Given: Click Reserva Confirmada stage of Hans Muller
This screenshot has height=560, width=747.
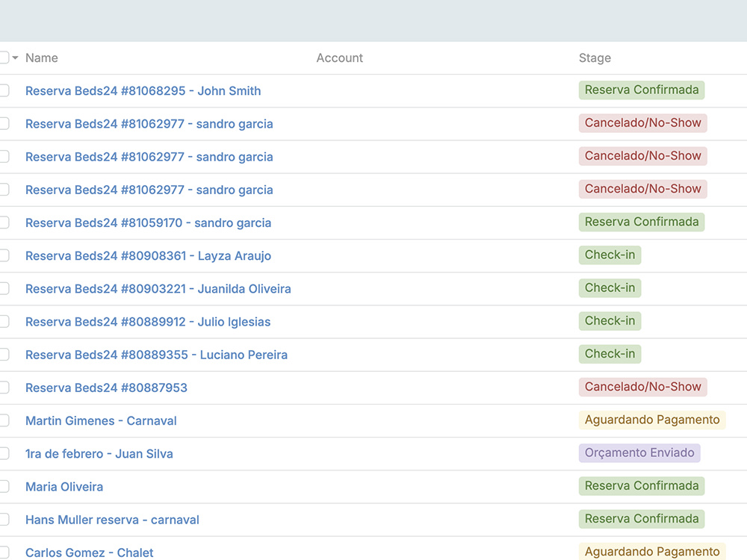Looking at the screenshot, I should click(x=642, y=519).
